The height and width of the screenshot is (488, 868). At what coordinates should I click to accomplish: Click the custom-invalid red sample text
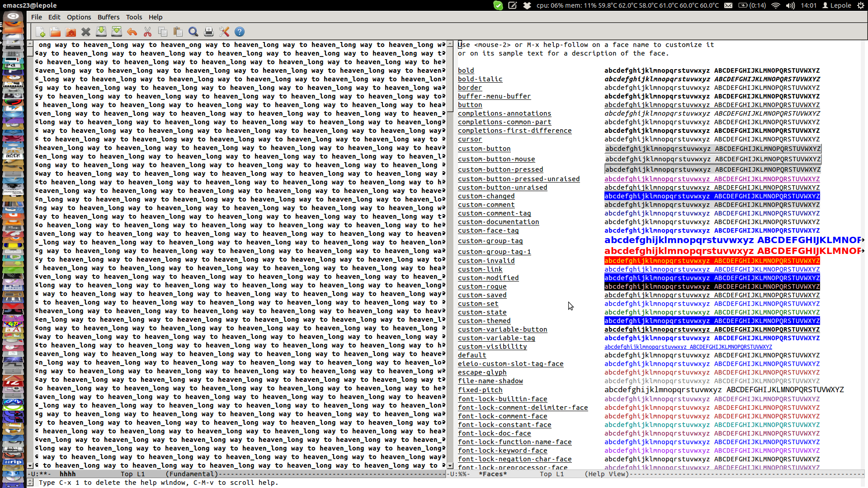tap(712, 261)
